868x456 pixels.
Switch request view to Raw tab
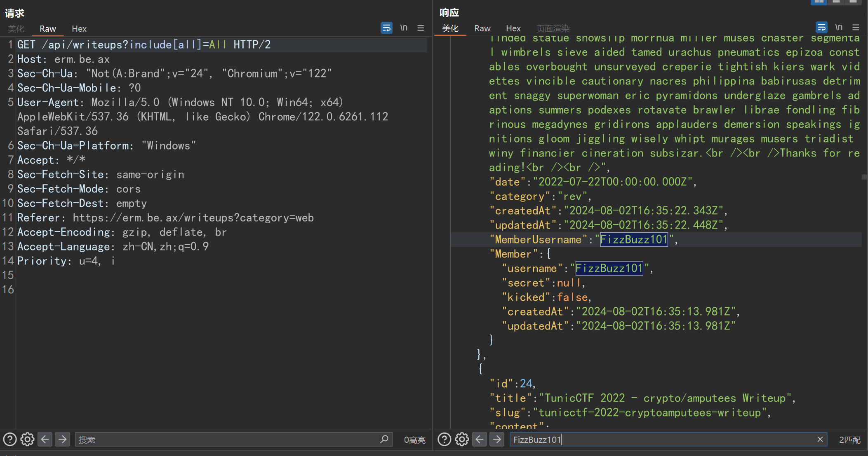pyautogui.click(x=48, y=29)
